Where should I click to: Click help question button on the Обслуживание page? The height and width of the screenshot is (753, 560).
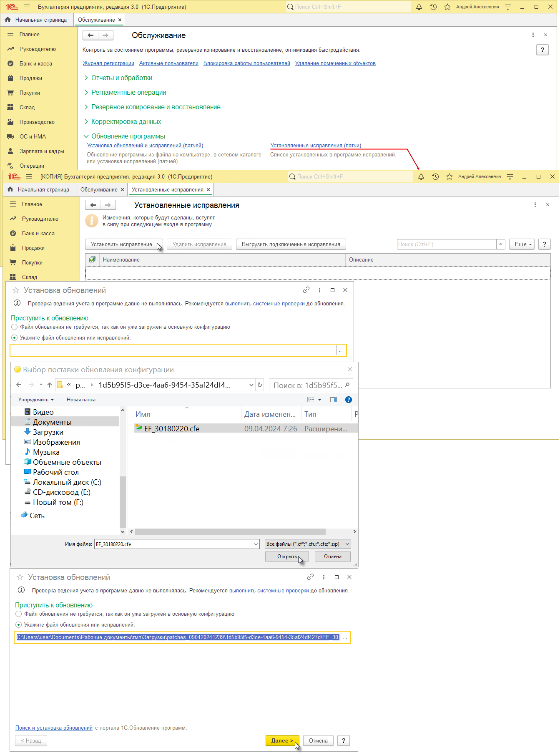[x=542, y=50]
